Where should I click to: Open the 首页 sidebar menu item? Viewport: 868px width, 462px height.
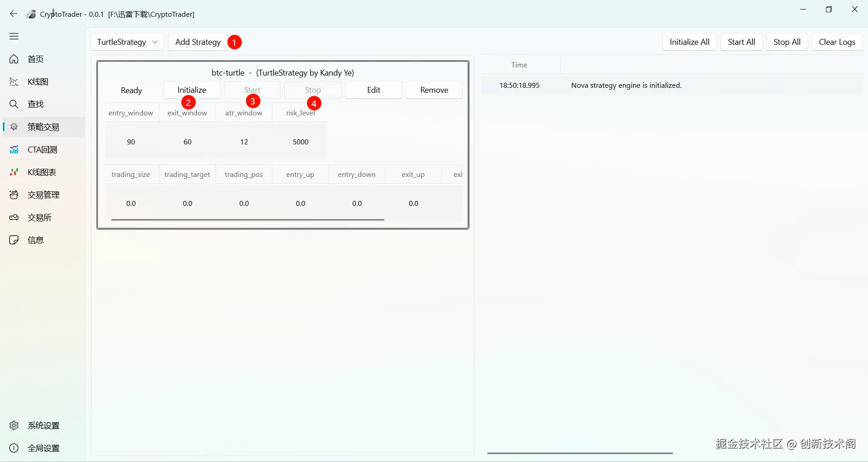43,59
